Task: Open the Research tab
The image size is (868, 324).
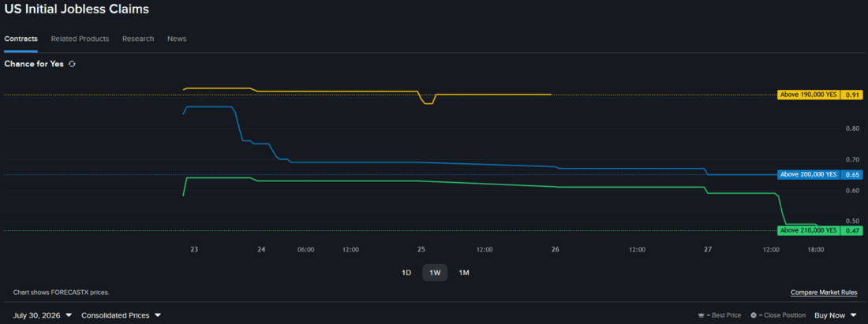Action: (138, 39)
